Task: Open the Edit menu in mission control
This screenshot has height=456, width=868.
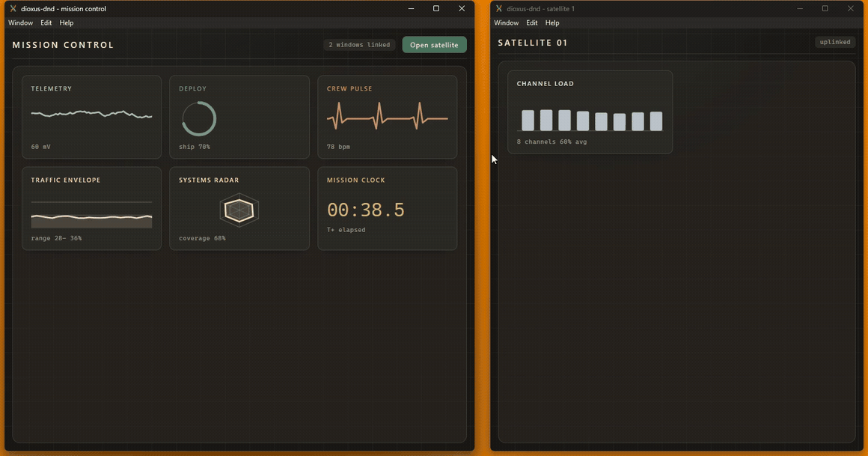Action: pyautogui.click(x=46, y=22)
